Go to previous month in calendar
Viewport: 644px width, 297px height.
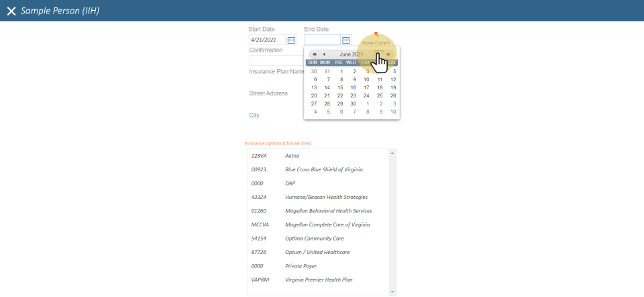[324, 54]
